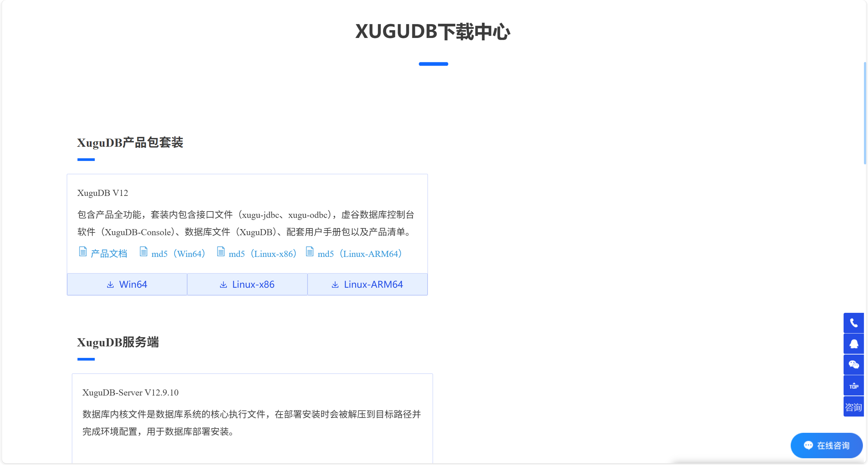The image size is (868, 465).
Task: Download the Linux-ARM64 package
Action: (x=368, y=284)
